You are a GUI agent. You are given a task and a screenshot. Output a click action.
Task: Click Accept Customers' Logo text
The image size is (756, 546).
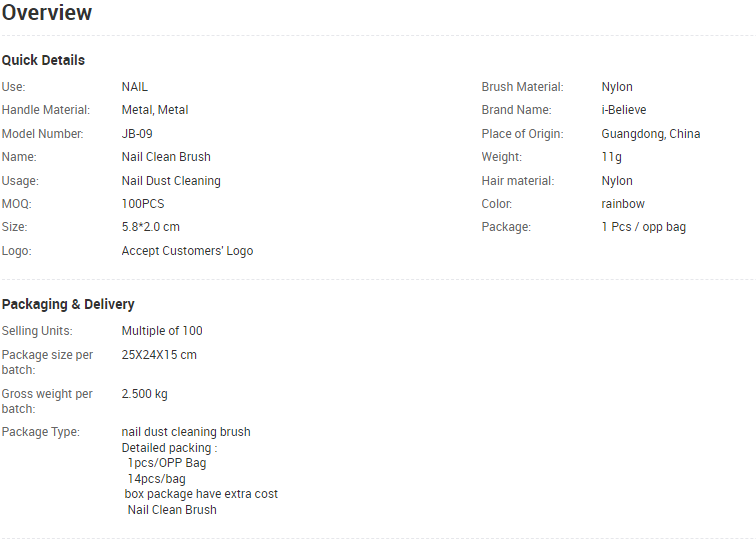pyautogui.click(x=187, y=251)
